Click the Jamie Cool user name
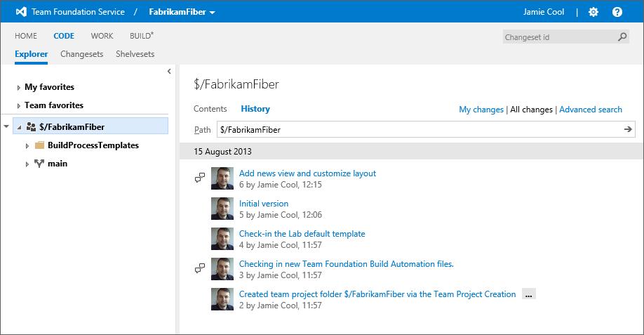Screen dimensions: 644x335 (544, 12)
